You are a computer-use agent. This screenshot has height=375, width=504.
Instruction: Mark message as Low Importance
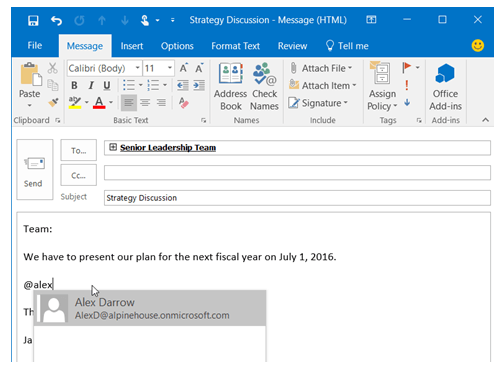407,102
